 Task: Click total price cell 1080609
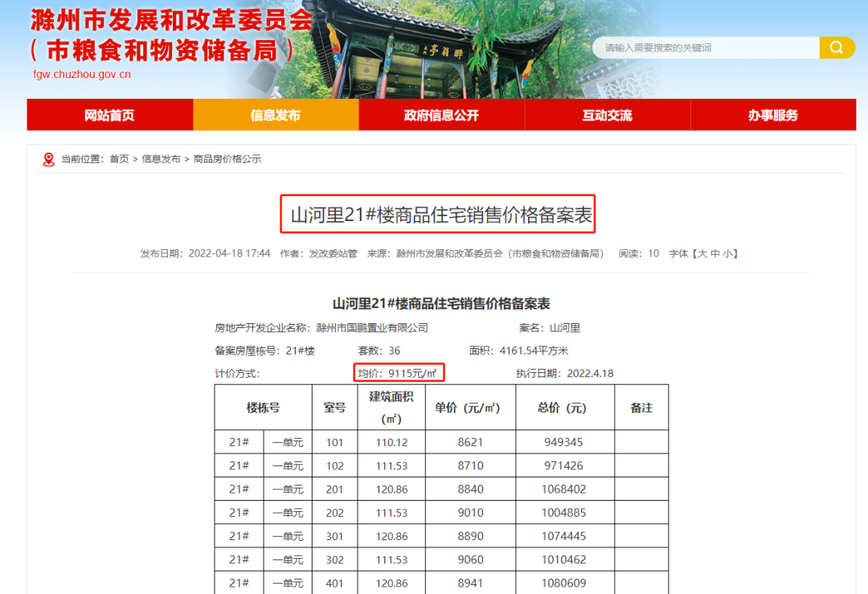(x=565, y=583)
